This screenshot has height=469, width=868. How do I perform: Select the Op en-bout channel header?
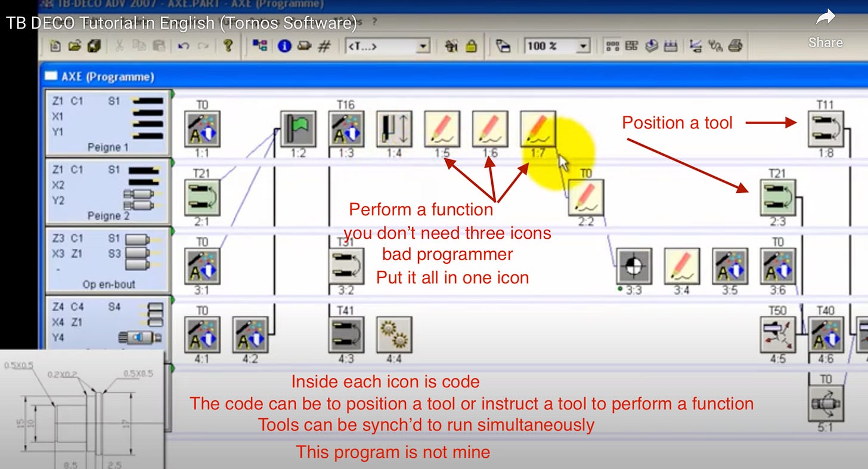coord(108,260)
